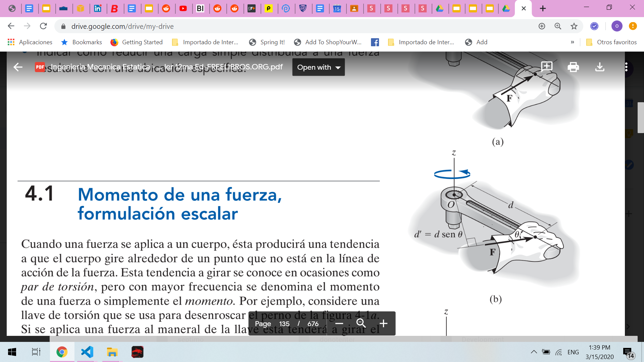
Task: Open a new browser tab
Action: click(x=543, y=8)
